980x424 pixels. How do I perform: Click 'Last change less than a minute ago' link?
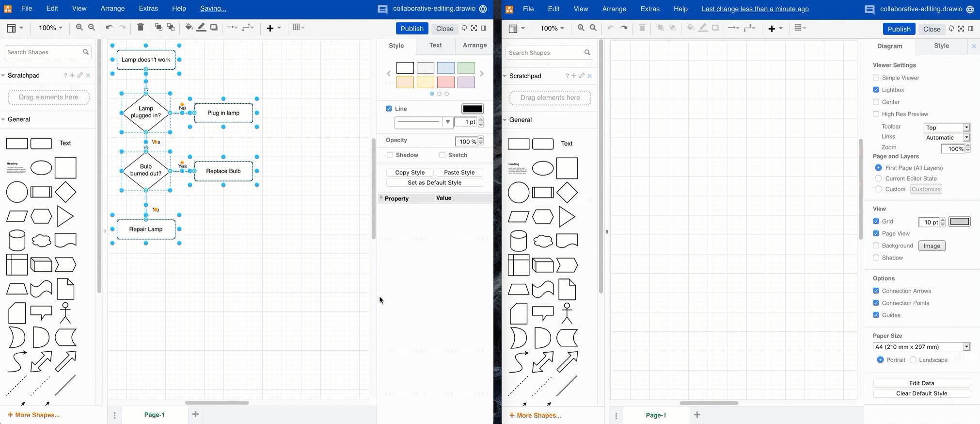[755, 9]
